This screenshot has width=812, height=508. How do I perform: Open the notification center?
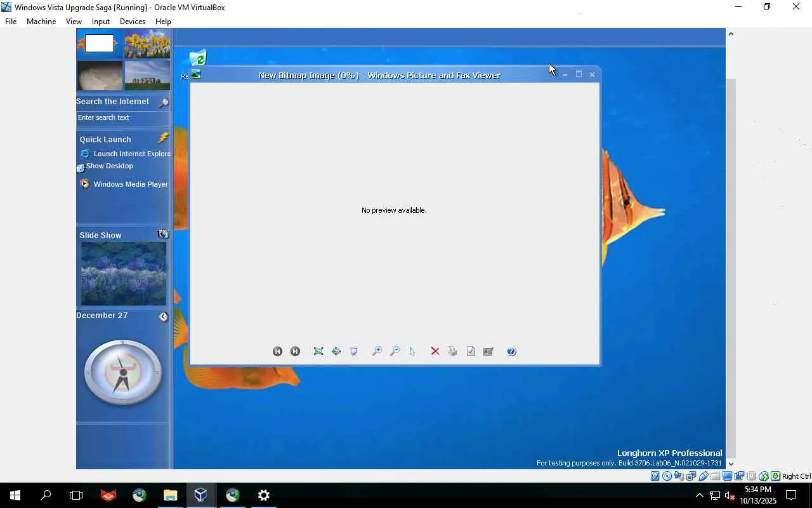pos(791,495)
